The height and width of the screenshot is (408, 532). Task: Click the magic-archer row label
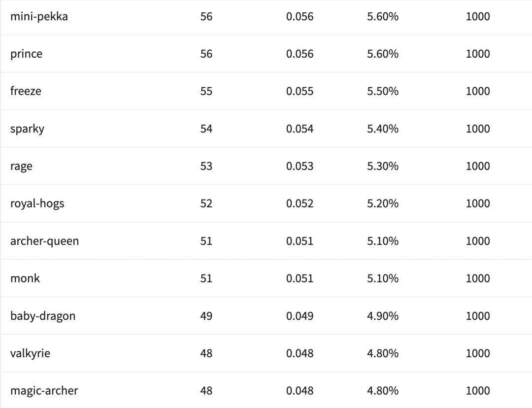click(x=44, y=391)
